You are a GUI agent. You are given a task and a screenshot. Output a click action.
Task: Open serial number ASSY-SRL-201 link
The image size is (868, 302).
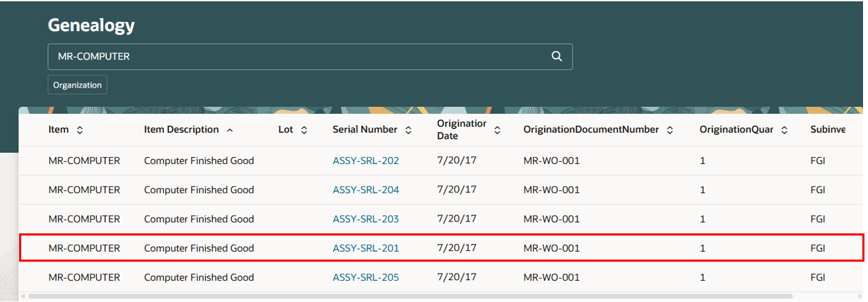365,248
